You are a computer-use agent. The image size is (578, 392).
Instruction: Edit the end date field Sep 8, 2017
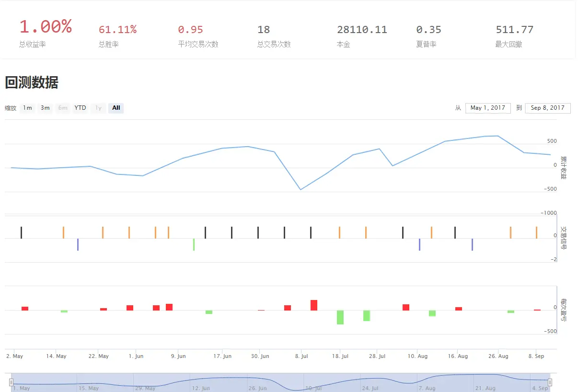tap(548, 108)
